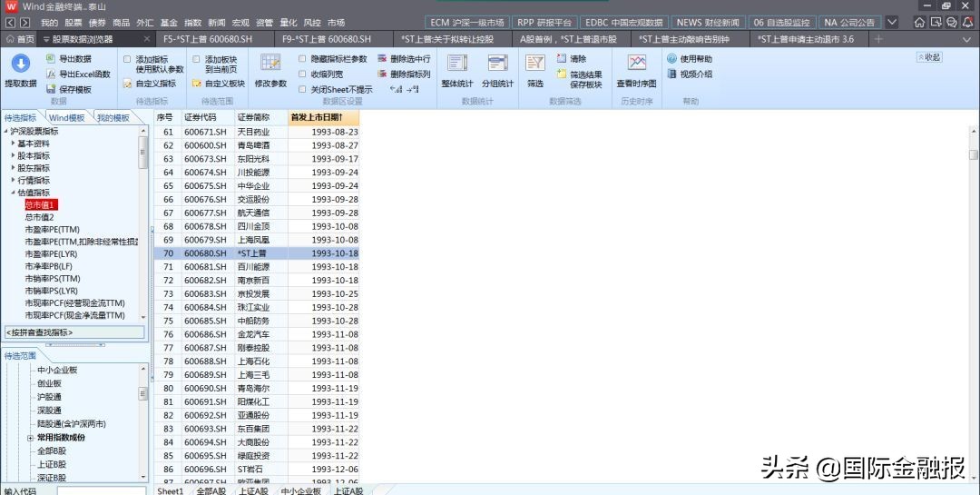Click the notification bell icon
This screenshot has height=495, width=980.
(x=967, y=23)
